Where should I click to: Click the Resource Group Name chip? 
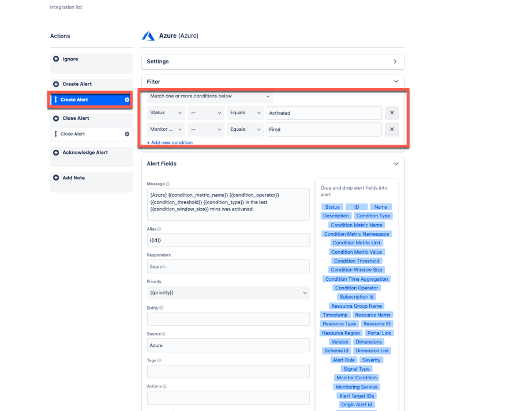tap(357, 306)
